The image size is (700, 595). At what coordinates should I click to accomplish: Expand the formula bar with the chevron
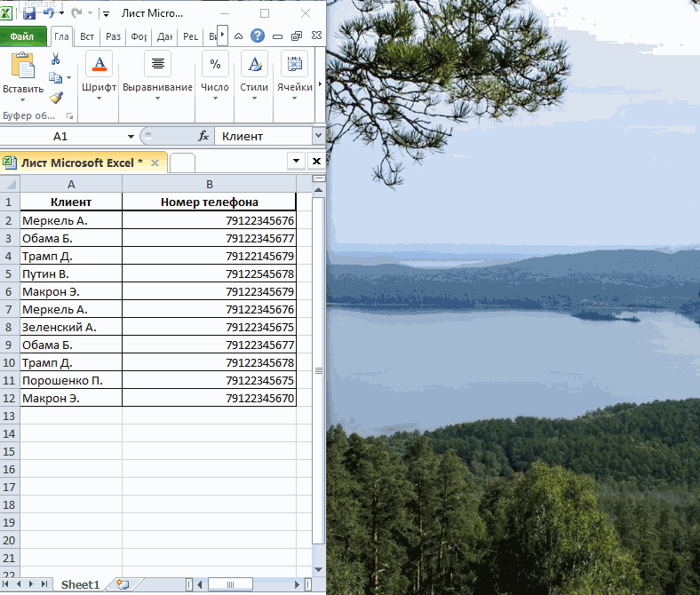318,136
